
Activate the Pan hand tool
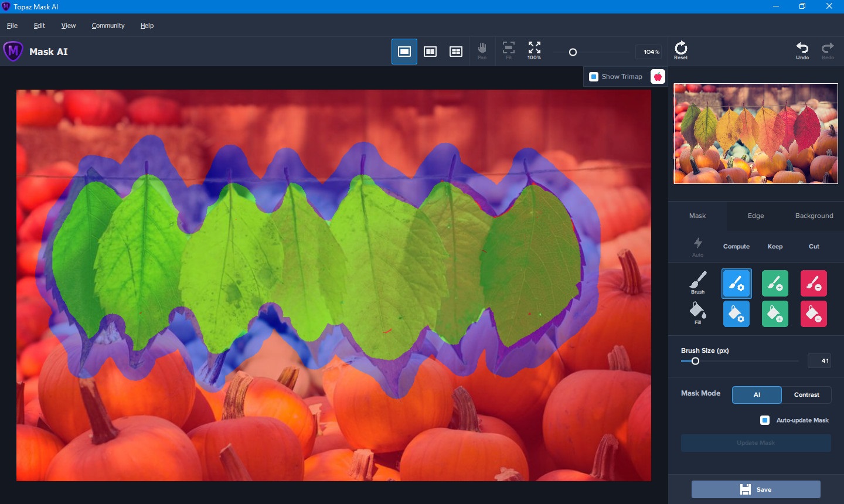click(x=482, y=51)
